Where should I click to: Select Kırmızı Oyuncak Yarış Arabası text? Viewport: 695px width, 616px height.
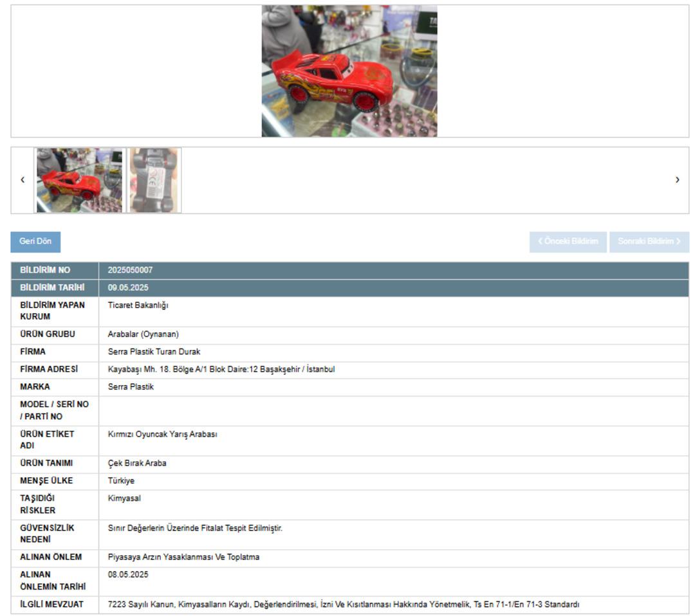click(x=162, y=435)
